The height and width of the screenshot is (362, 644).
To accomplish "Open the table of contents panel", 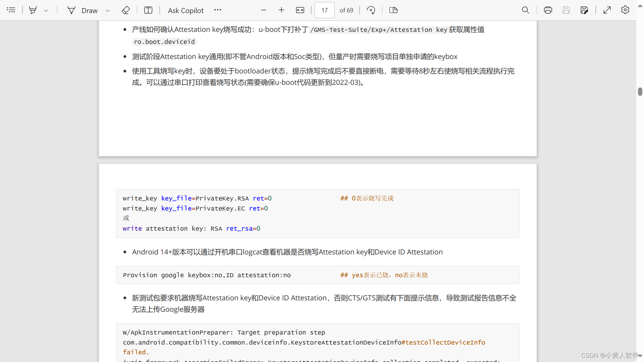I will [x=11, y=10].
